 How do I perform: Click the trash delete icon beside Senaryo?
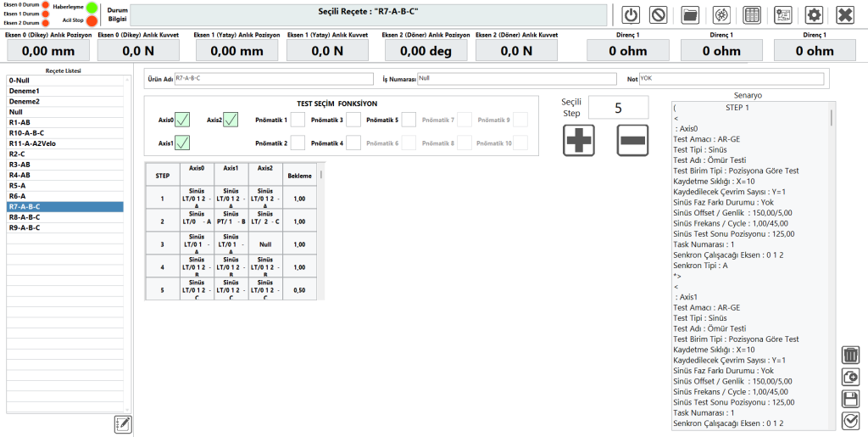point(850,355)
